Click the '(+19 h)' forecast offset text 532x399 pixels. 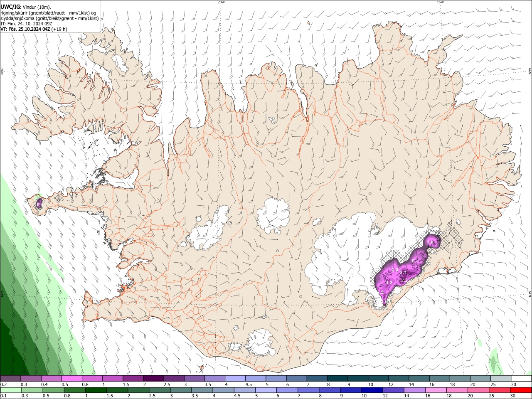[x=59, y=29]
